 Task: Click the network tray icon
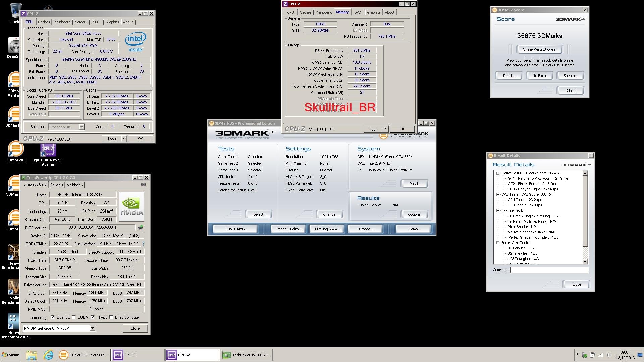[x=601, y=355]
